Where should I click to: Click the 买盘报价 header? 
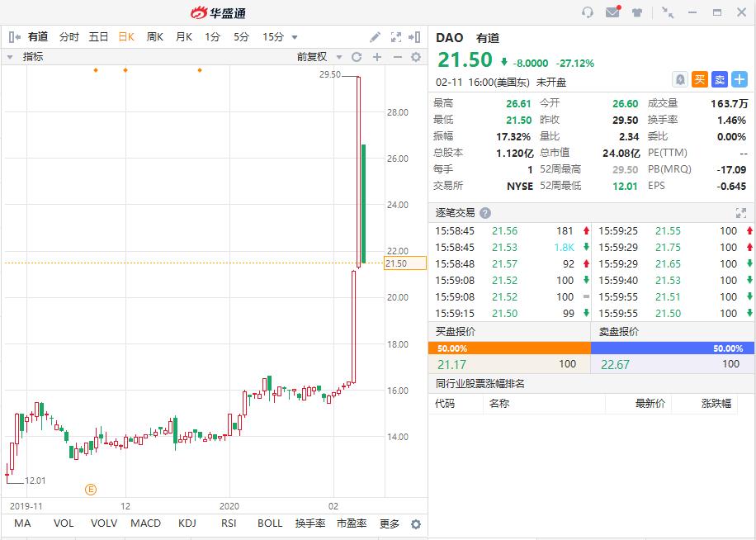click(x=456, y=332)
